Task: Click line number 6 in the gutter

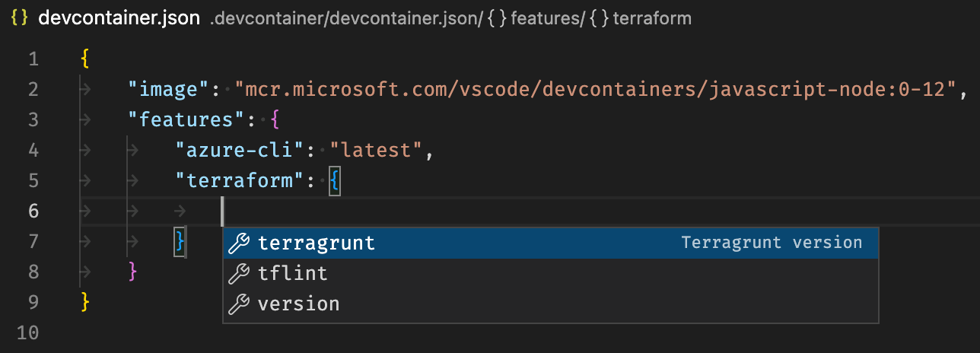Action: (x=33, y=211)
